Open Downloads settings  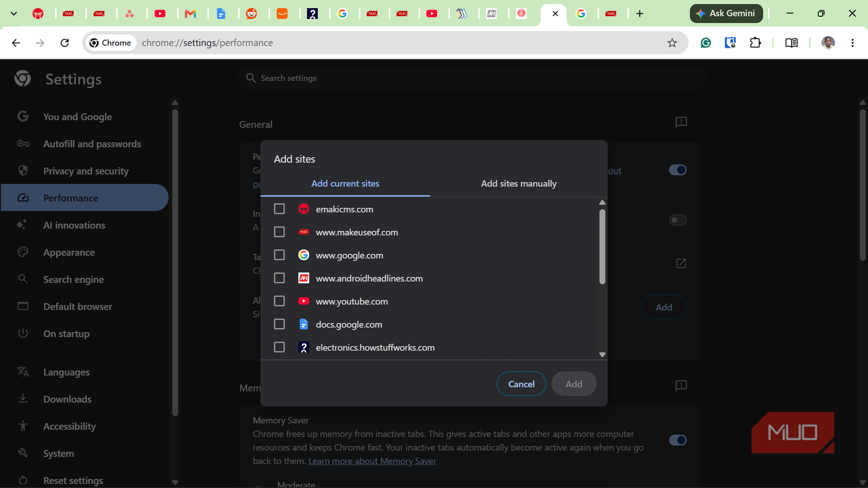pyautogui.click(x=84, y=399)
